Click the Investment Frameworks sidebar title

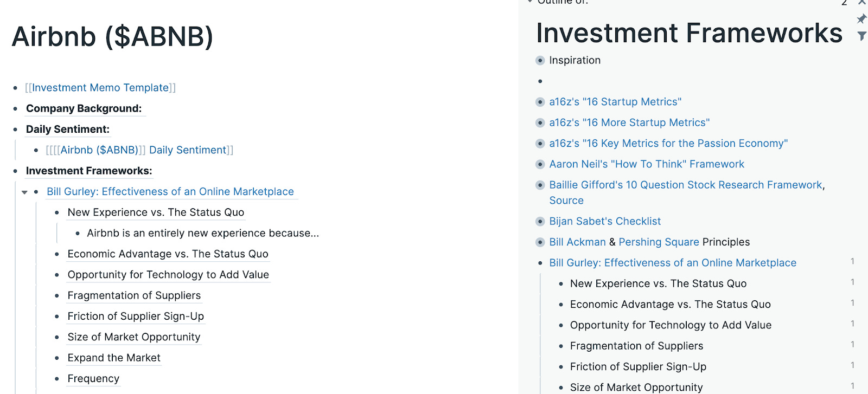(689, 33)
